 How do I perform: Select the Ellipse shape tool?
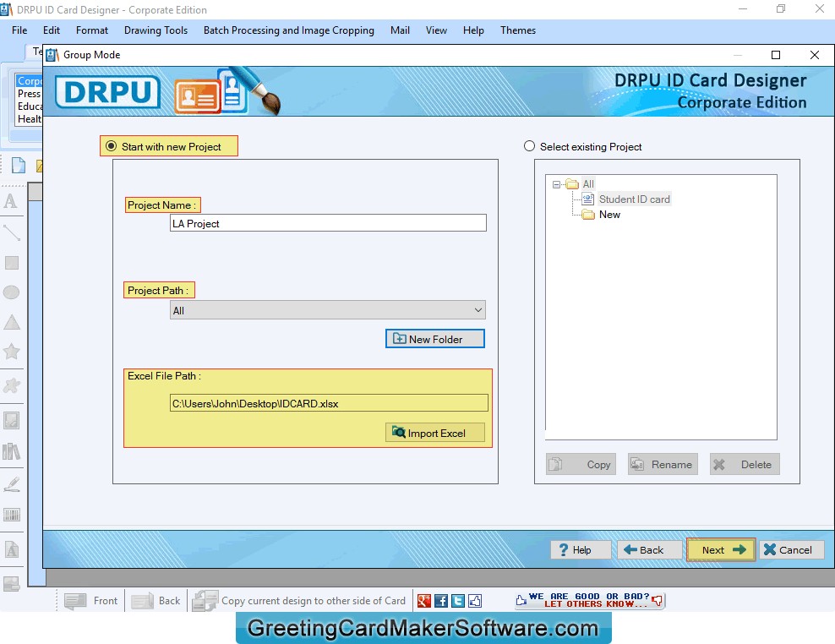click(11, 292)
